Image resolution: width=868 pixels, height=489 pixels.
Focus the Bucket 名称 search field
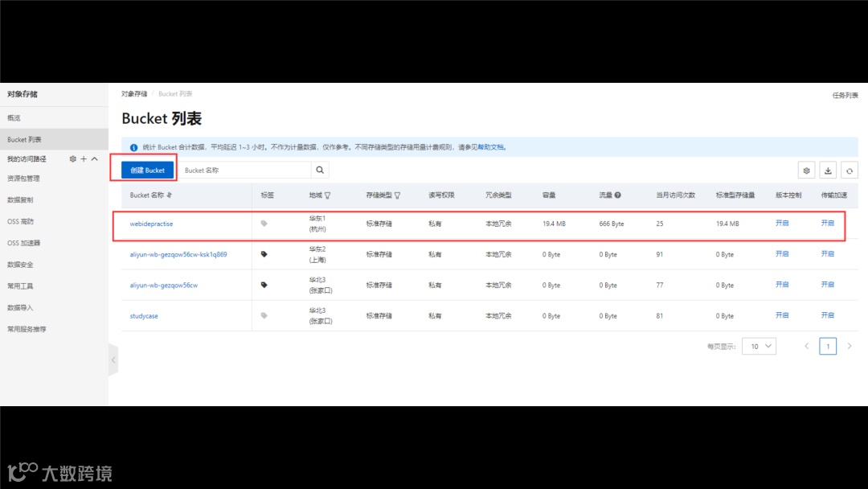click(x=245, y=170)
